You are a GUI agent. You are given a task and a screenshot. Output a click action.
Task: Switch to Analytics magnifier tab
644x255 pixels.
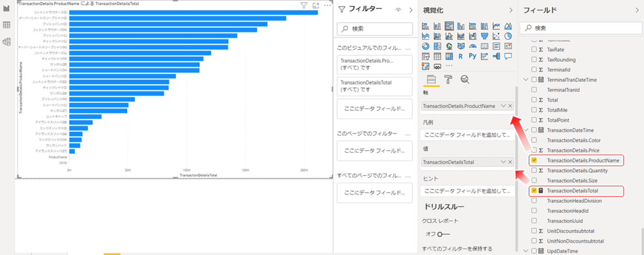click(x=465, y=80)
